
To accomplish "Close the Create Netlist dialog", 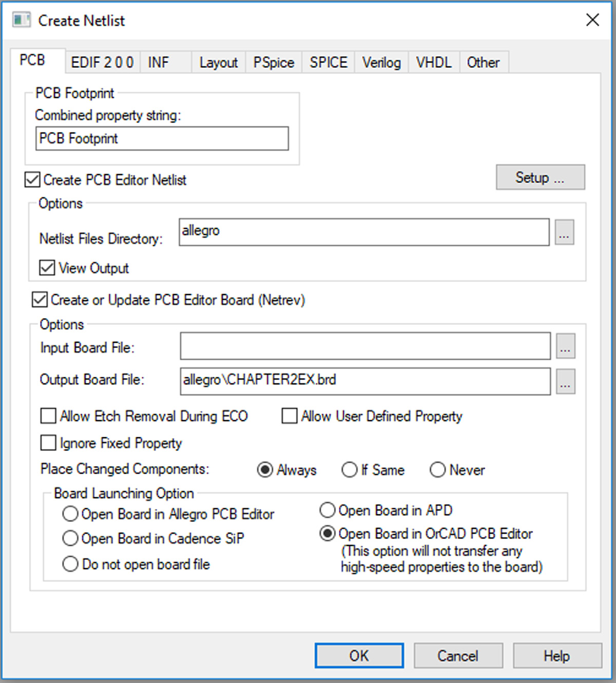I will (592, 20).
